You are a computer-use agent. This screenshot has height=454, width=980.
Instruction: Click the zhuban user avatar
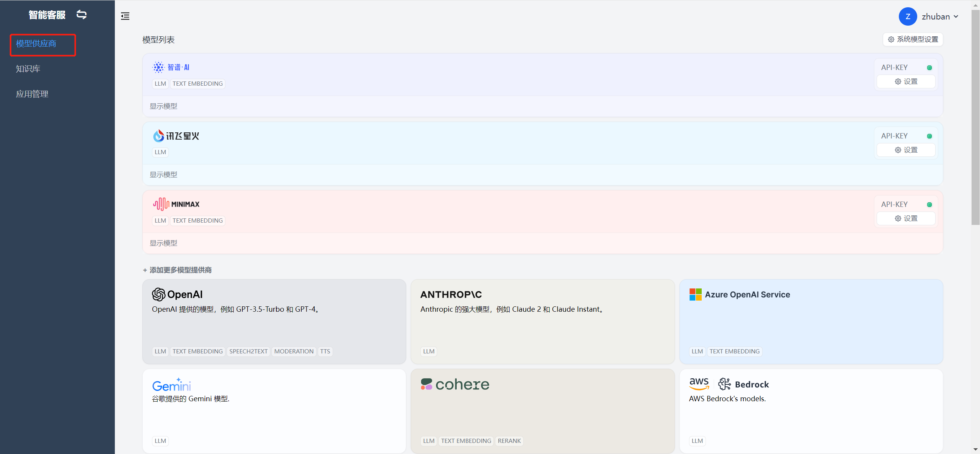908,16
